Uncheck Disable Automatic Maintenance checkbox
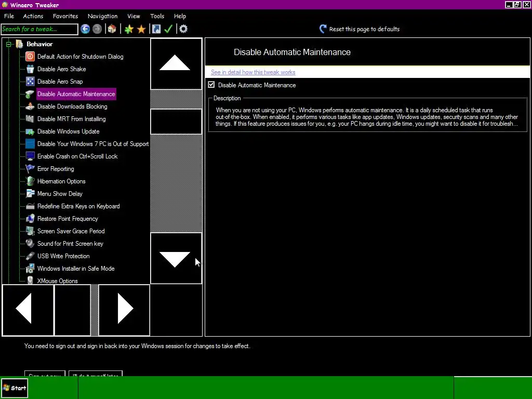Viewport: 532px width, 399px height. click(211, 85)
